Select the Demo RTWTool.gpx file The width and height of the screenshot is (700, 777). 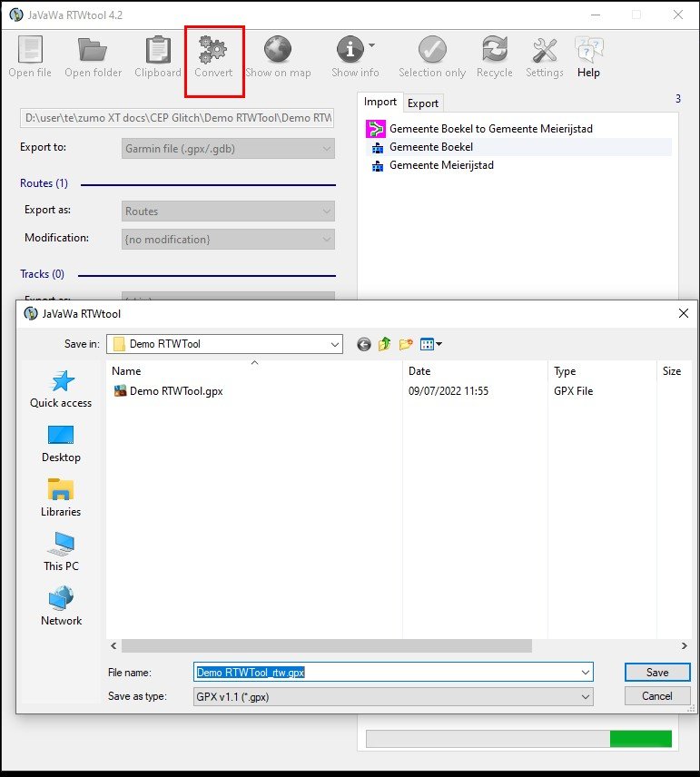pyautogui.click(x=176, y=391)
